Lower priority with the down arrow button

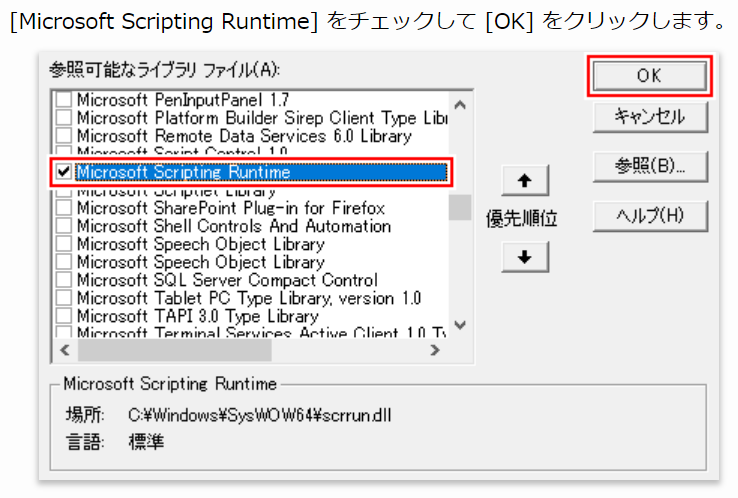tap(525, 257)
